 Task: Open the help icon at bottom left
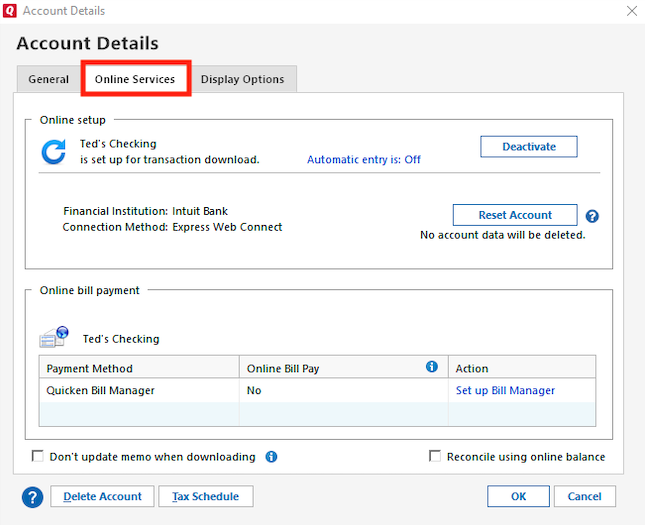click(x=33, y=496)
